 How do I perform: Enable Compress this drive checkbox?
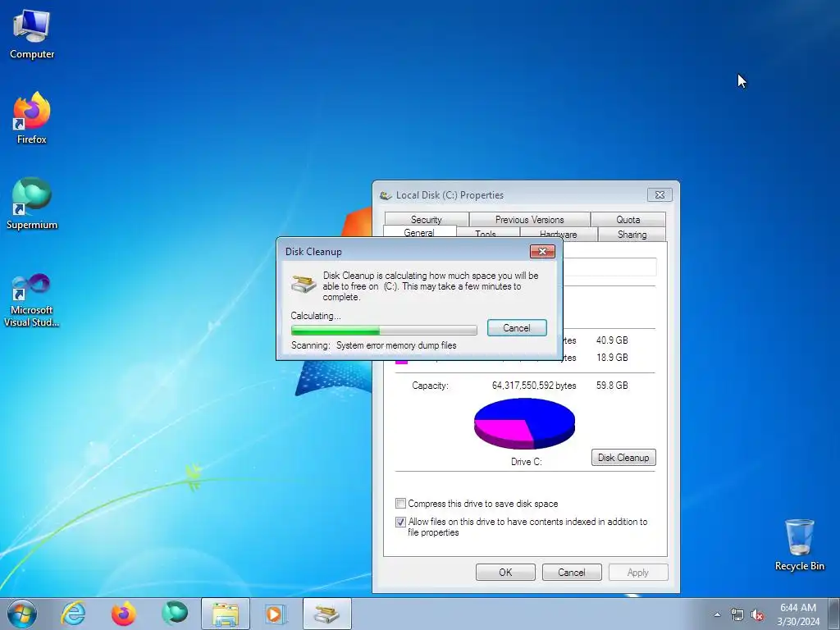400,503
